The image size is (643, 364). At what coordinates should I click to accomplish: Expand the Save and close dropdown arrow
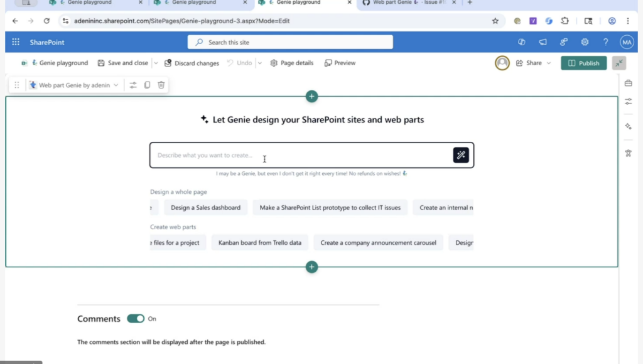(156, 63)
